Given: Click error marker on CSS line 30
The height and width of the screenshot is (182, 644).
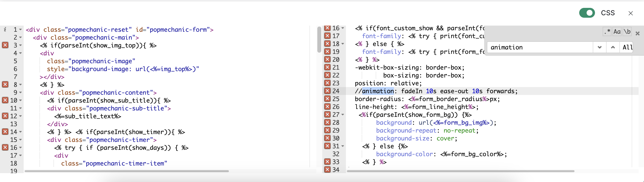Looking at the screenshot, I should tap(327, 138).
